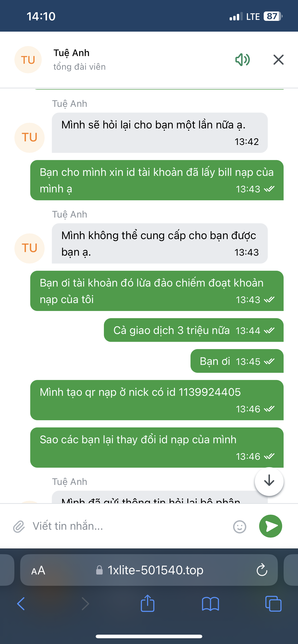This screenshot has width=298, height=644.
Task: Tap the paperclip attachment icon
Action: 19,527
